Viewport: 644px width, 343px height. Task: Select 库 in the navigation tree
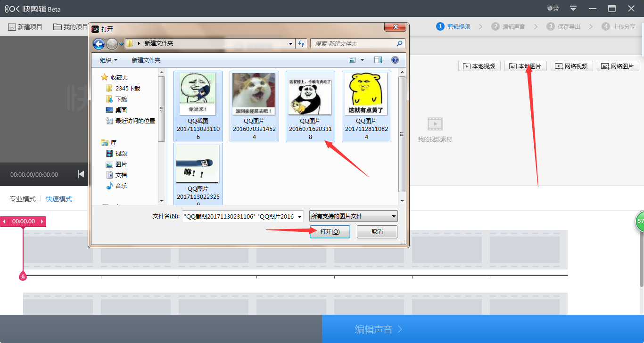[x=109, y=142]
